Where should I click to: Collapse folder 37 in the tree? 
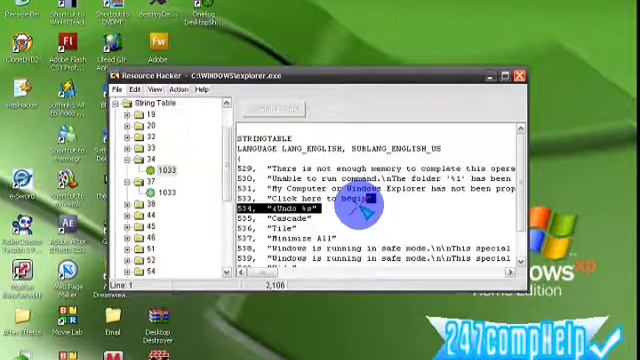[127, 182]
